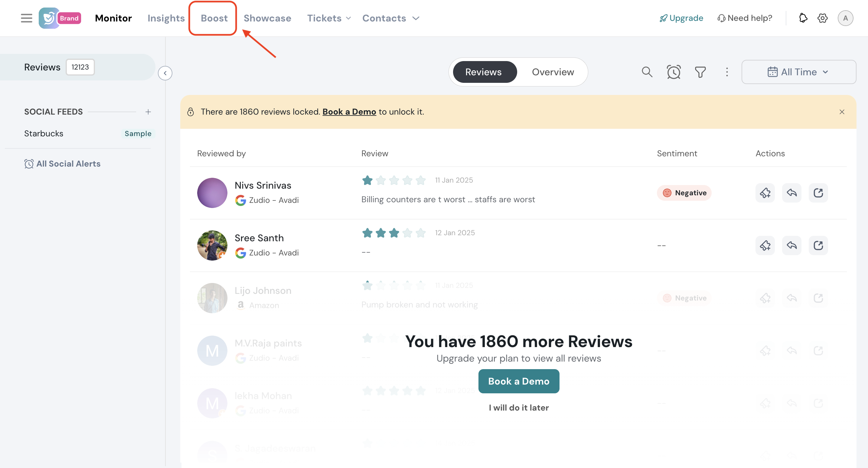Dismiss the locked reviews banner
The height and width of the screenshot is (468, 868).
(x=842, y=112)
